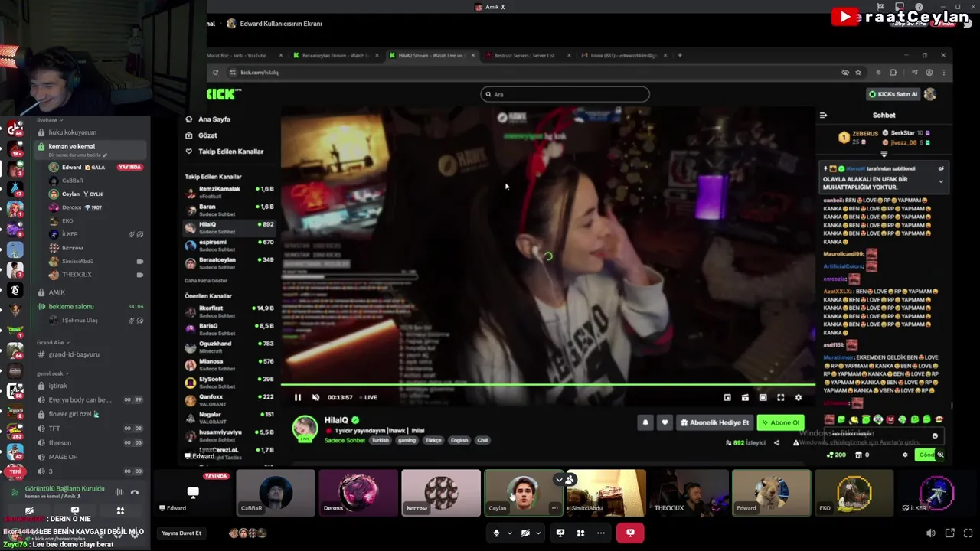Open more call options ellipsis

[601, 533]
